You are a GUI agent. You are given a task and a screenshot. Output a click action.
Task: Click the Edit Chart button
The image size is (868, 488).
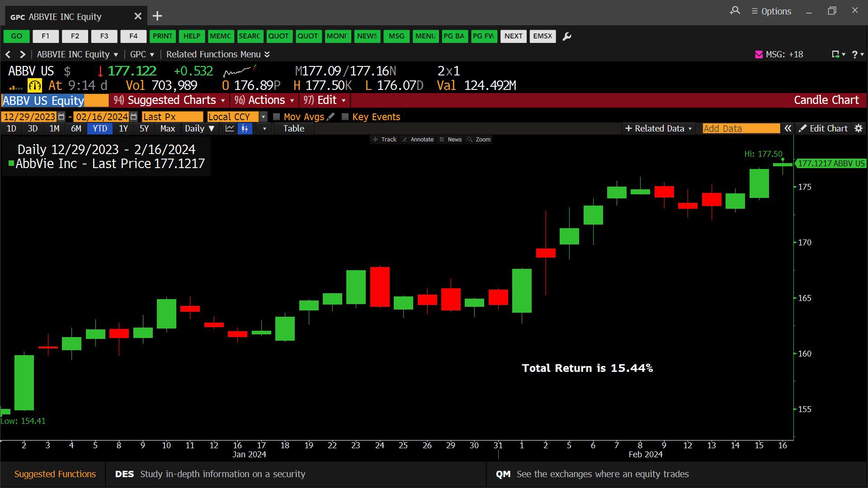823,128
